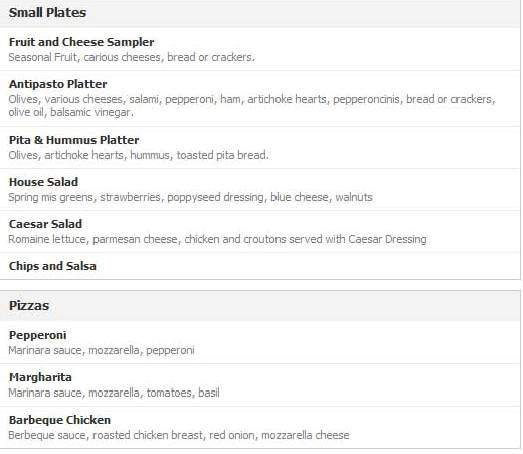This screenshot has height=454, width=523.
Task: Click the roasted chicken breast description
Action: click(x=178, y=435)
